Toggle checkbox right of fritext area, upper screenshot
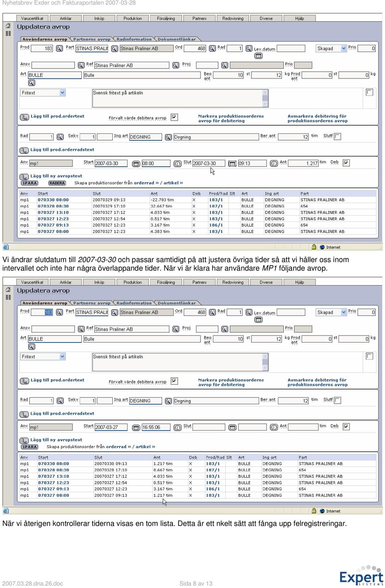The image size is (385, 588). pos(370,92)
